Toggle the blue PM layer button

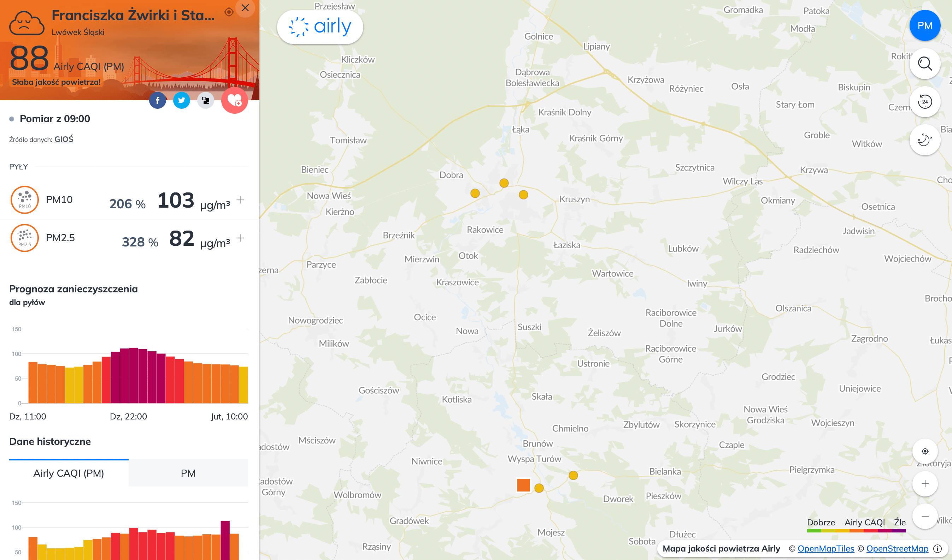click(925, 26)
